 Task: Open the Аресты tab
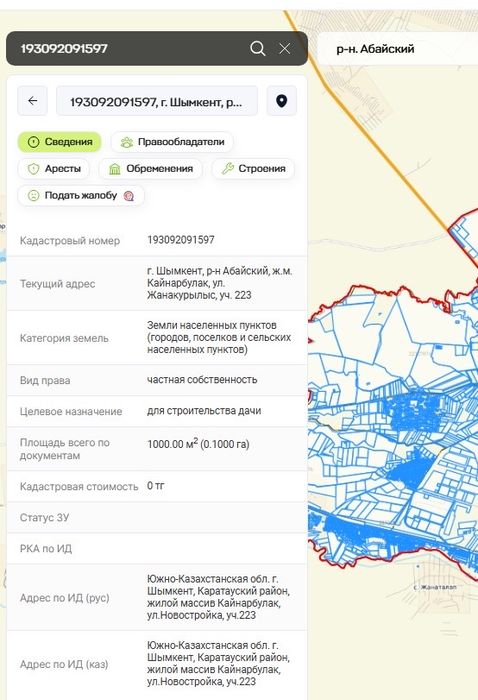pos(54,169)
